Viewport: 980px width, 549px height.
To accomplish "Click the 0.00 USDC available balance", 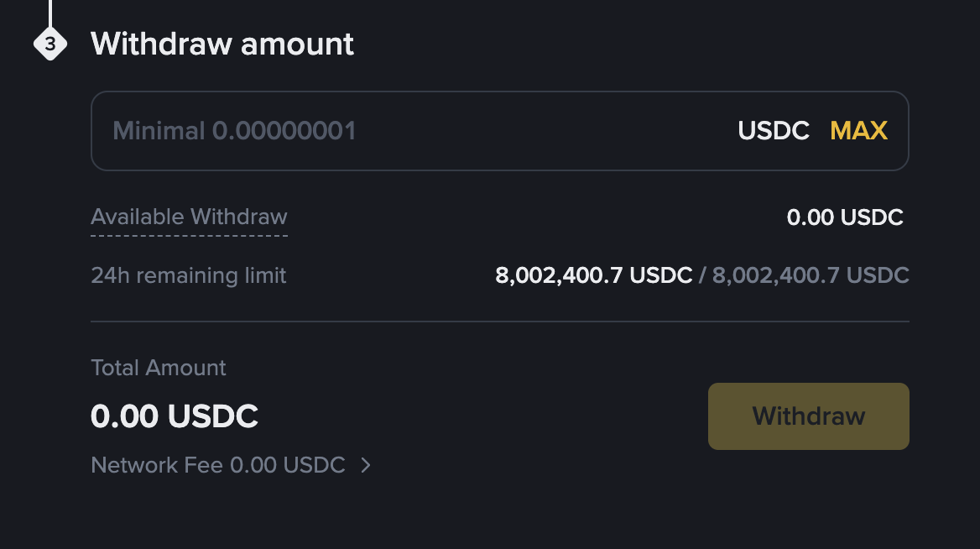I will pos(846,217).
